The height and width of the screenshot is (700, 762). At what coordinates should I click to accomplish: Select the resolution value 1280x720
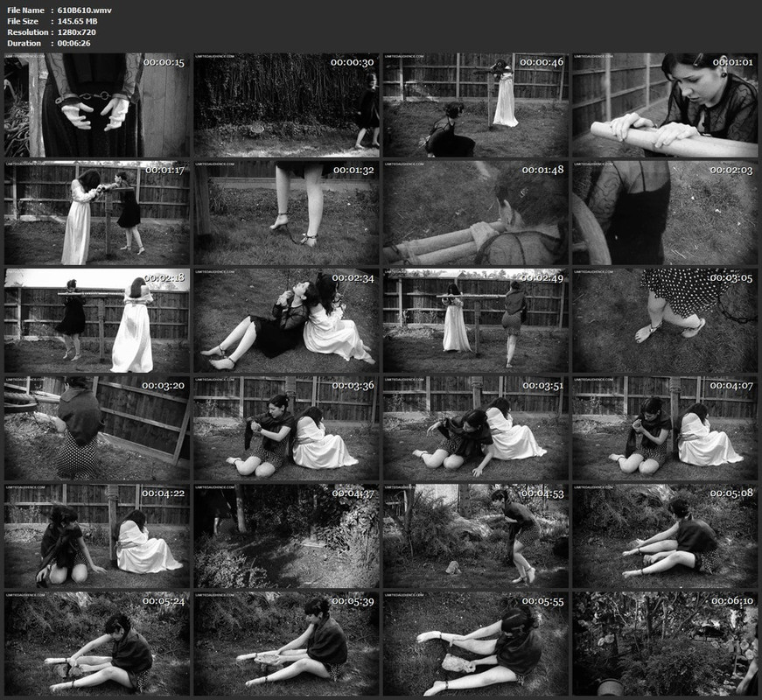[77, 32]
